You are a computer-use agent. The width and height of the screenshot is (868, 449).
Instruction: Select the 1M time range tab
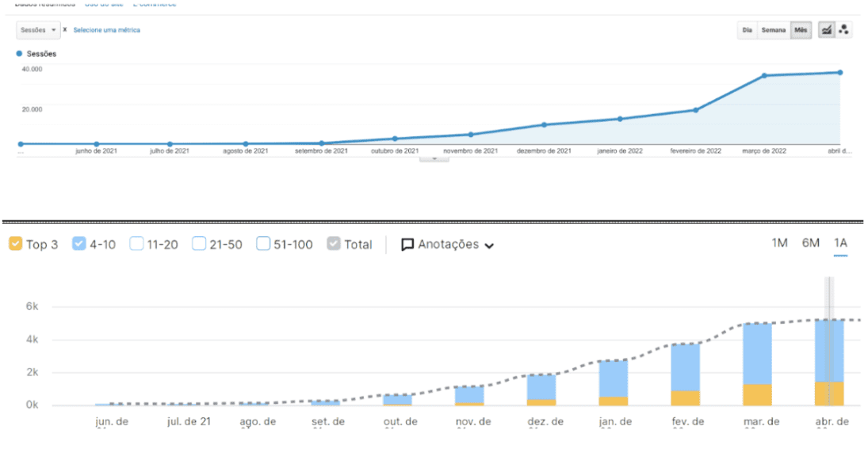tap(779, 243)
